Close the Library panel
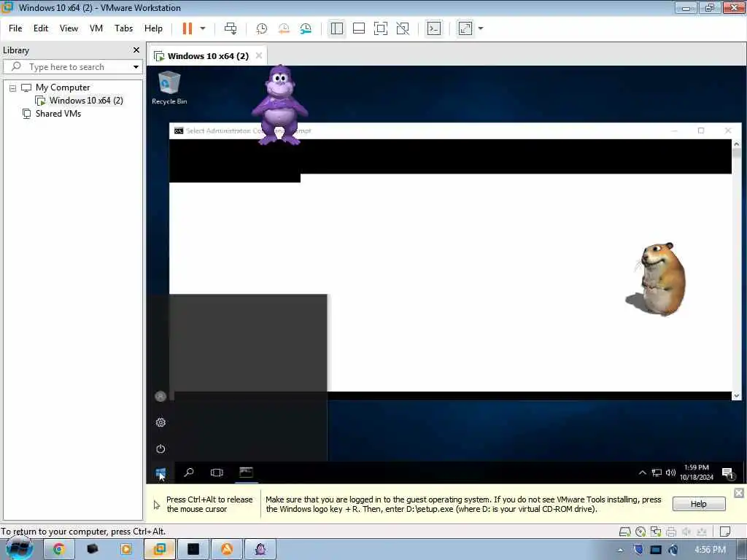The image size is (747, 560). pyautogui.click(x=136, y=50)
